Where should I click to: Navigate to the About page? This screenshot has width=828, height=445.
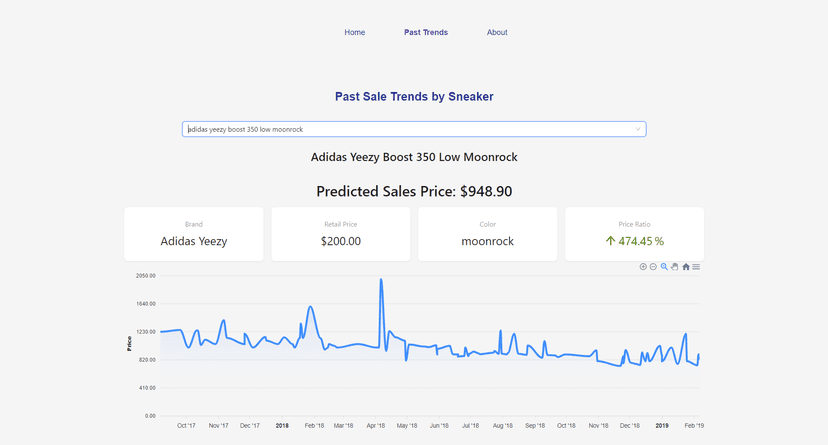(497, 32)
